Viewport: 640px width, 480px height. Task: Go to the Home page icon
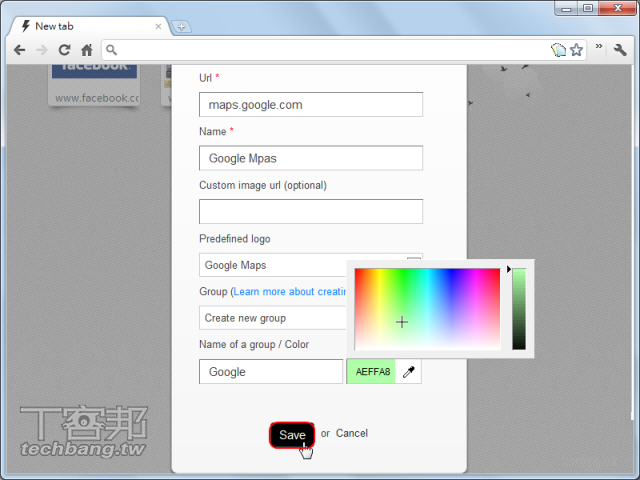tap(87, 49)
